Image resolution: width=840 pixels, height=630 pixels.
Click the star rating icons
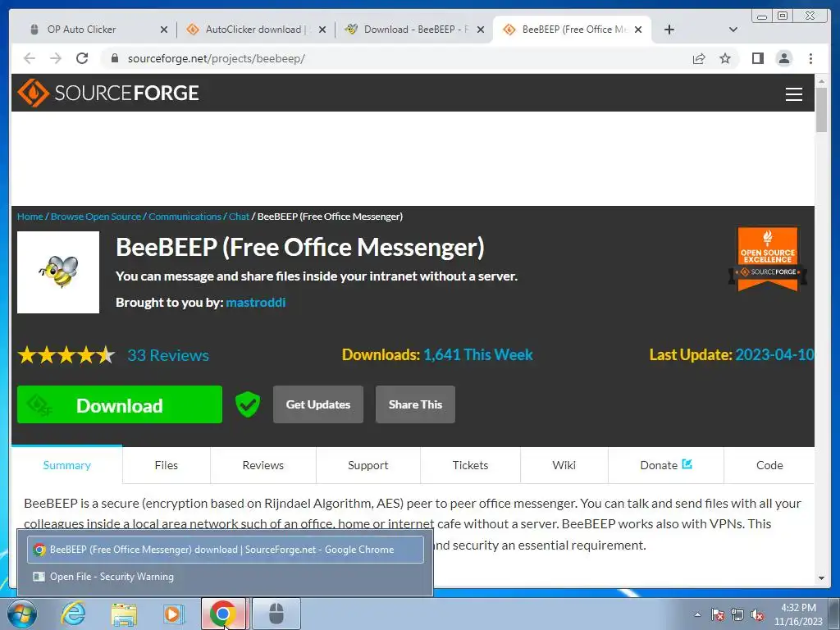66,354
